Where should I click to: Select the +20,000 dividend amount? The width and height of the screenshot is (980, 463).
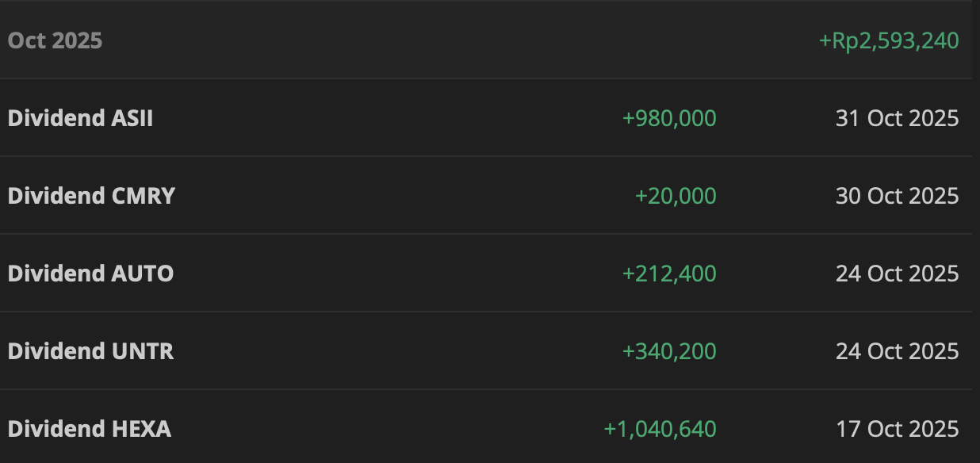(676, 196)
